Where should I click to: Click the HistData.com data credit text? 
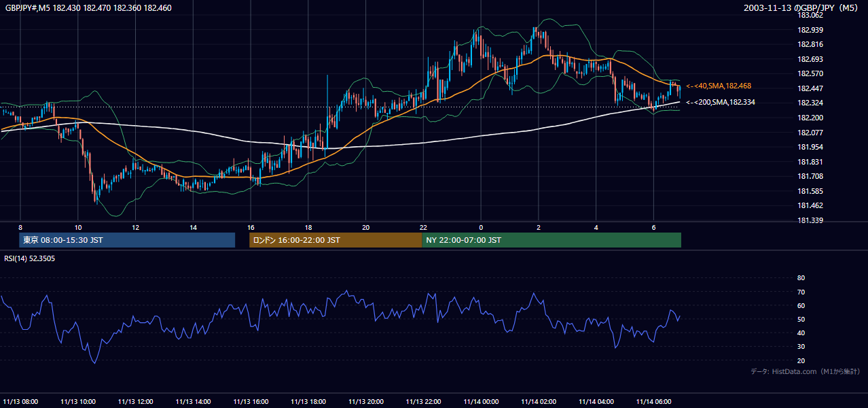point(806,371)
